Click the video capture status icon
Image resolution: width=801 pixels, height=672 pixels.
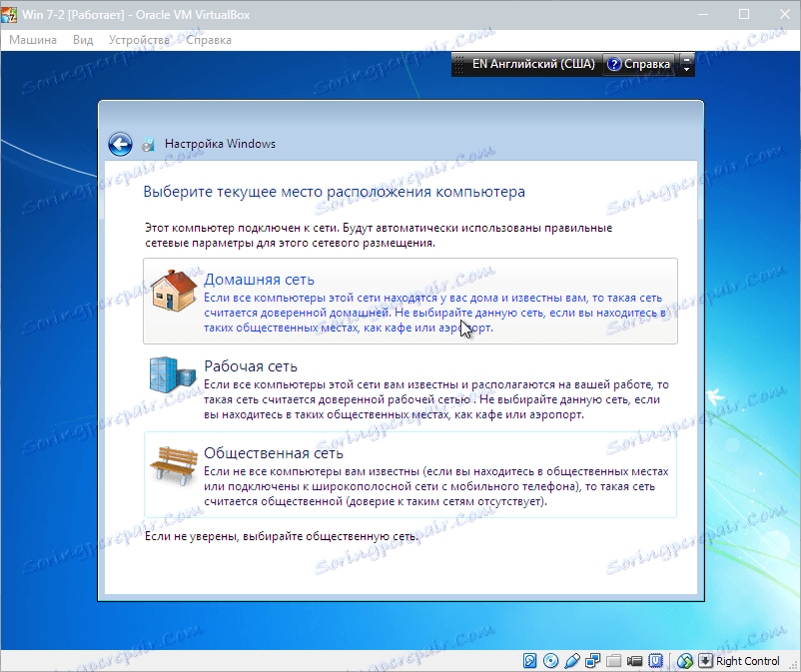click(633, 661)
